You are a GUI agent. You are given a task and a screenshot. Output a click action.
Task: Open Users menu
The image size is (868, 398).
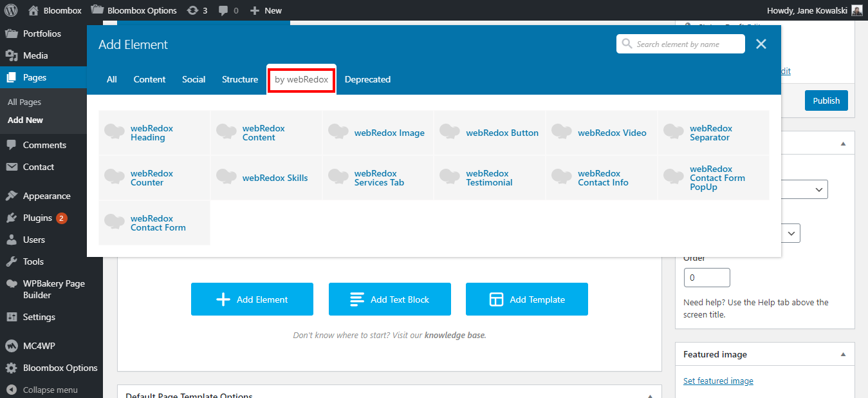click(x=34, y=240)
